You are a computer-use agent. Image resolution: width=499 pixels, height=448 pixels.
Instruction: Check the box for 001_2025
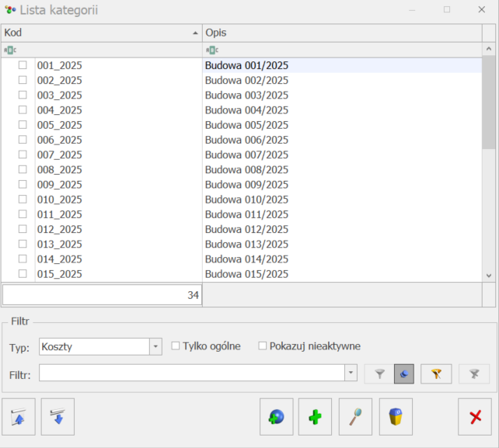point(23,65)
